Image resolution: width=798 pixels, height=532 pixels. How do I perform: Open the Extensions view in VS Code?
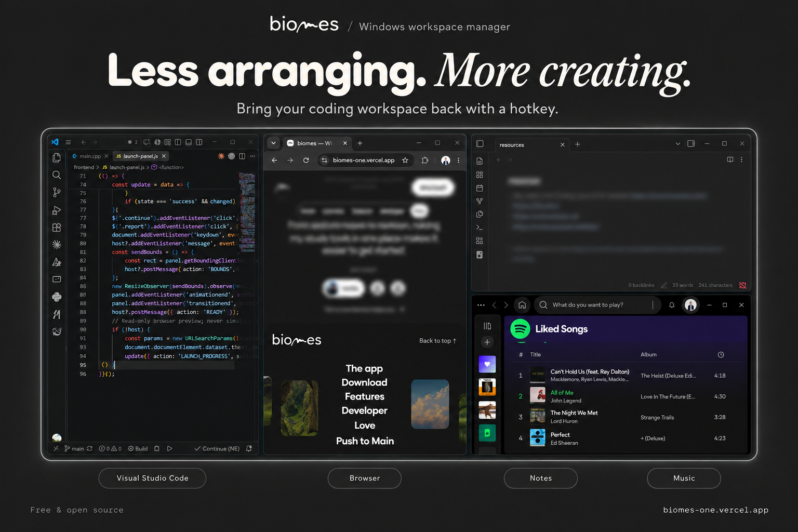point(57,227)
